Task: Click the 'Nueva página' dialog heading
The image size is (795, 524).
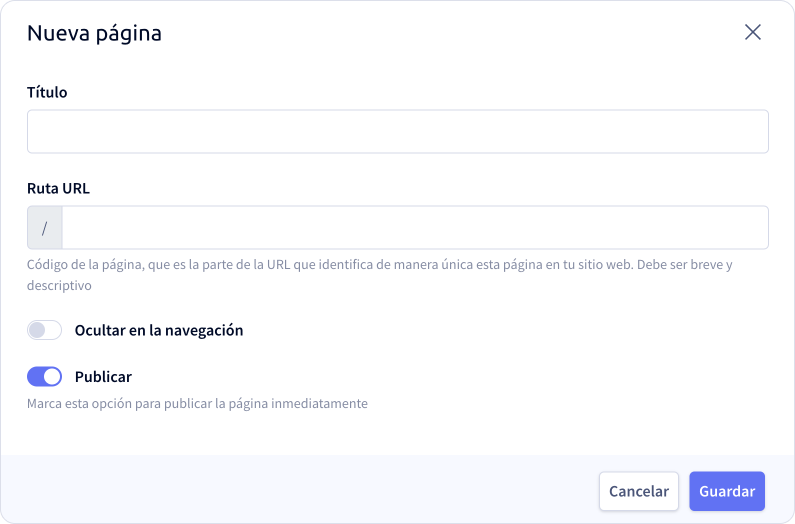Action: pyautogui.click(x=94, y=34)
